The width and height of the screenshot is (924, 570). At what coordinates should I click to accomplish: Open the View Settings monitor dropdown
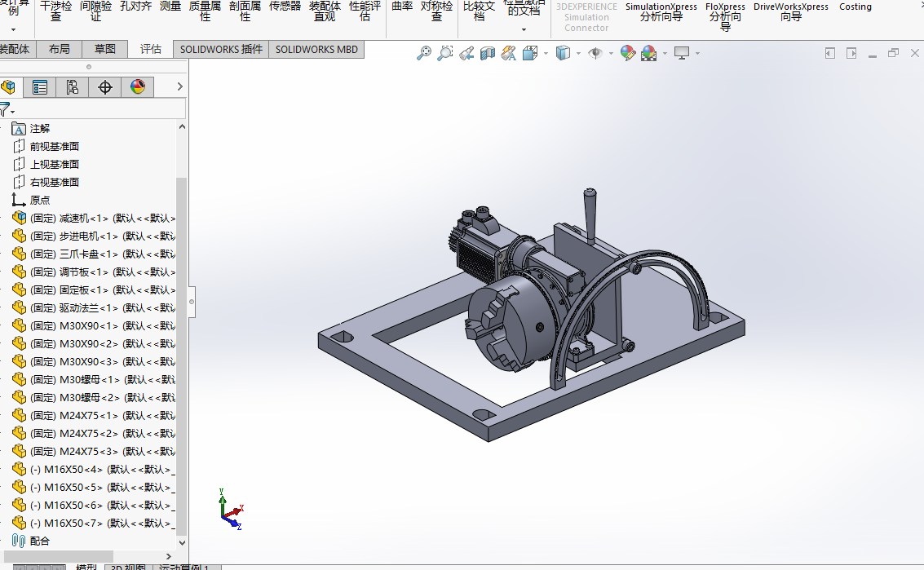click(685, 54)
